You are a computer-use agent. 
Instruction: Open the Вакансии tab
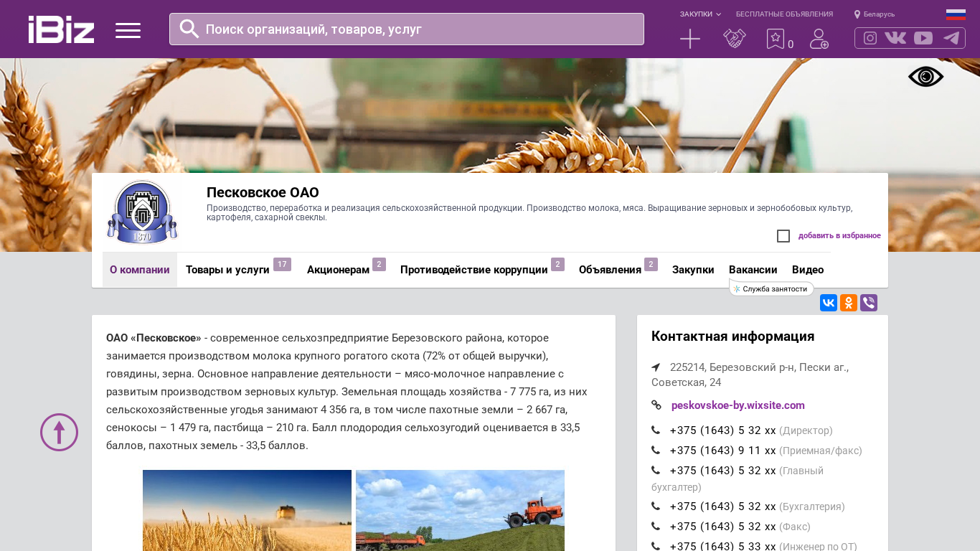click(x=753, y=270)
